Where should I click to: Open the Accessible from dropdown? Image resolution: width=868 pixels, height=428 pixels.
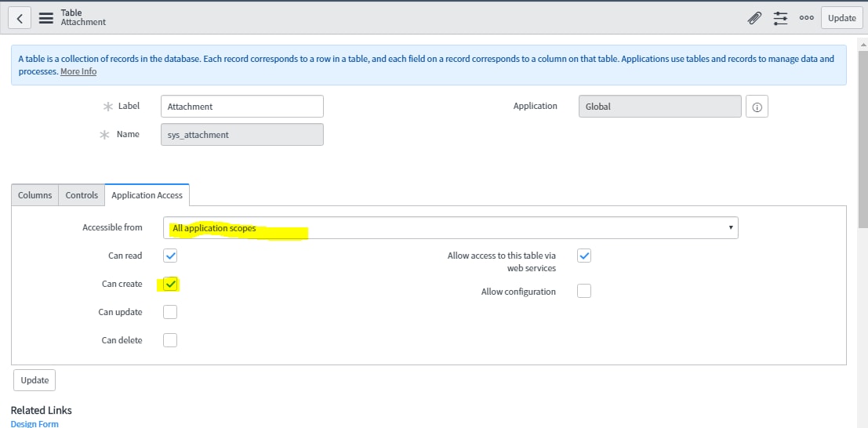[451, 227]
